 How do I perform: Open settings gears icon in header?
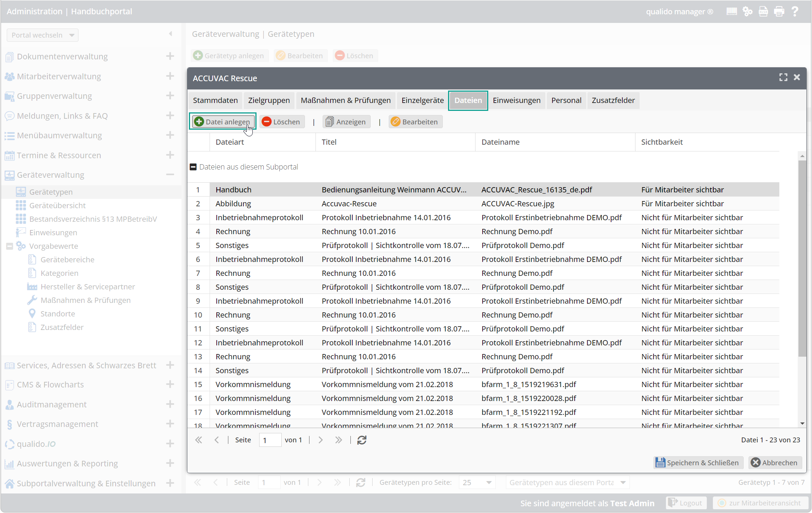(747, 11)
